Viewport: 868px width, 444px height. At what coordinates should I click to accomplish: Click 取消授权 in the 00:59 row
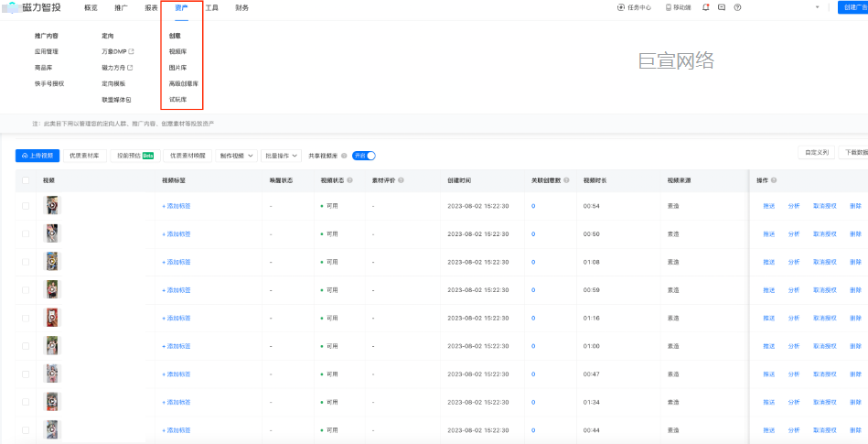825,290
